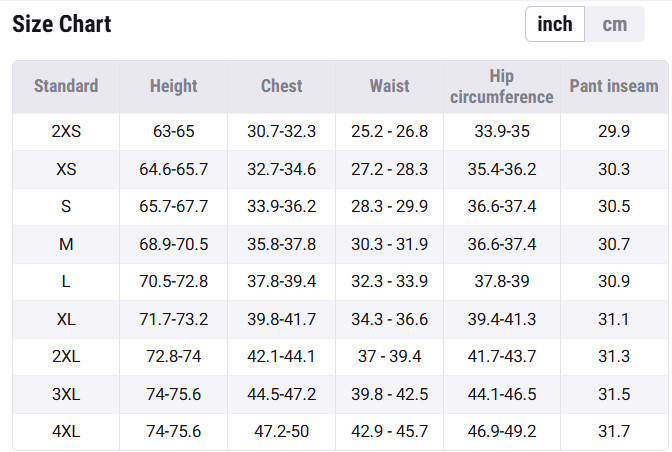Click the 2XS pant inseam value 29.9

(614, 132)
